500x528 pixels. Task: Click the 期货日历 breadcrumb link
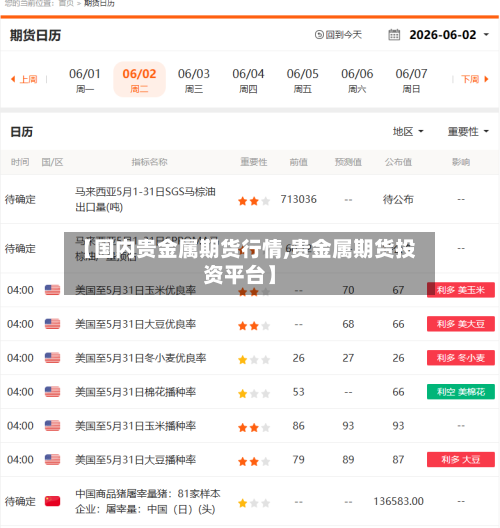point(99,3)
